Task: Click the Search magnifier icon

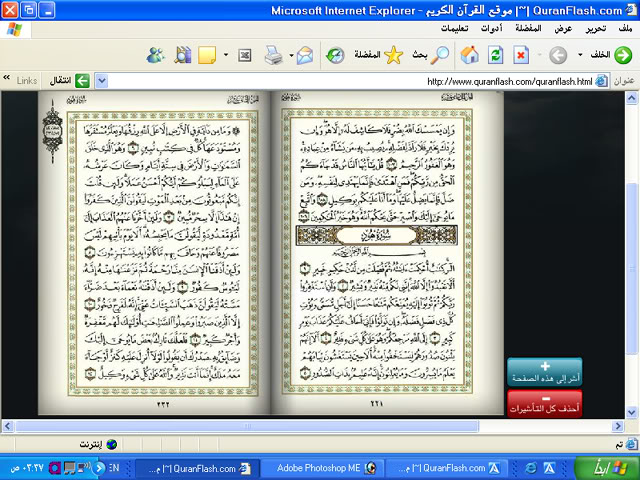Action: (440, 55)
